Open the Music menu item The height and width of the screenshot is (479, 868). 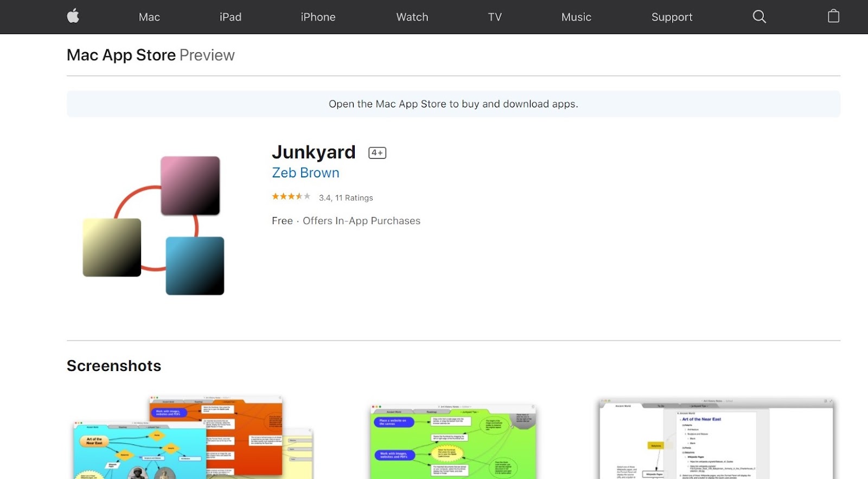(576, 17)
